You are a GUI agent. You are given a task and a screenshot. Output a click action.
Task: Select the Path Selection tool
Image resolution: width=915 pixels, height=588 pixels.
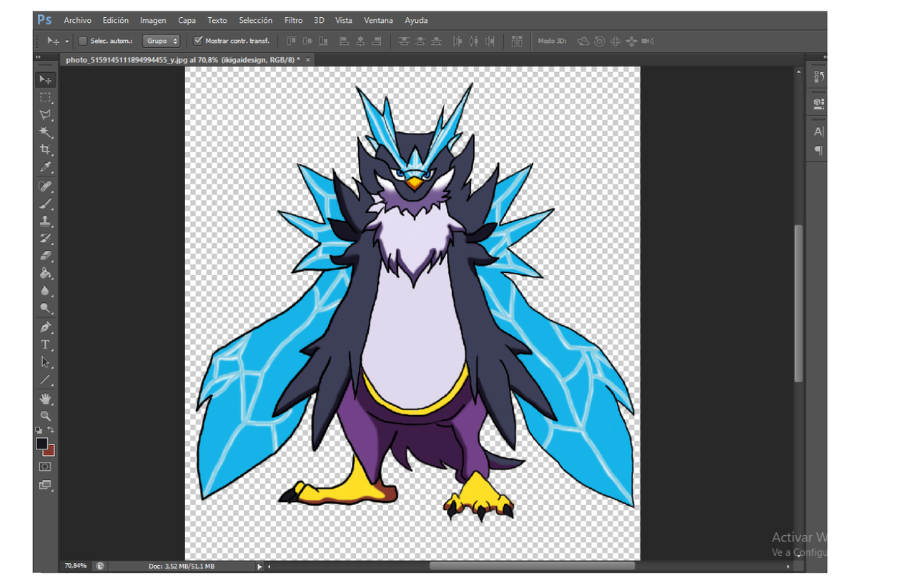pos(45,362)
